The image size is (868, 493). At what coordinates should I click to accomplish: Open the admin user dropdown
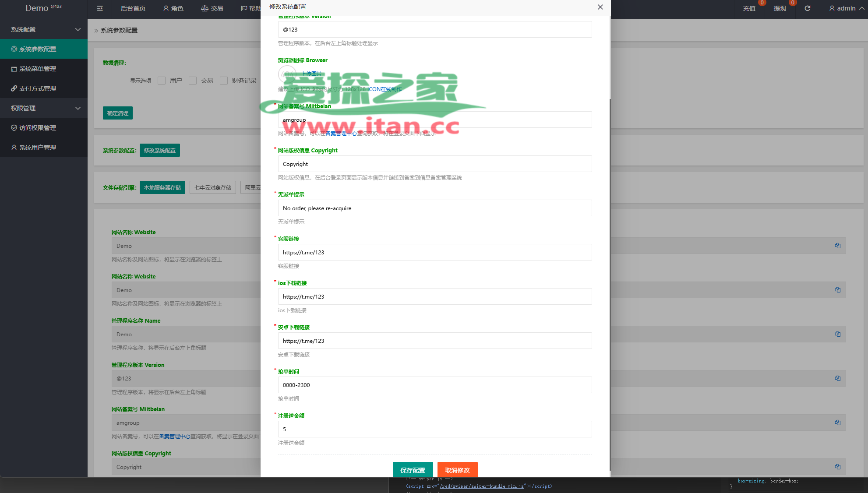pyautogui.click(x=846, y=8)
